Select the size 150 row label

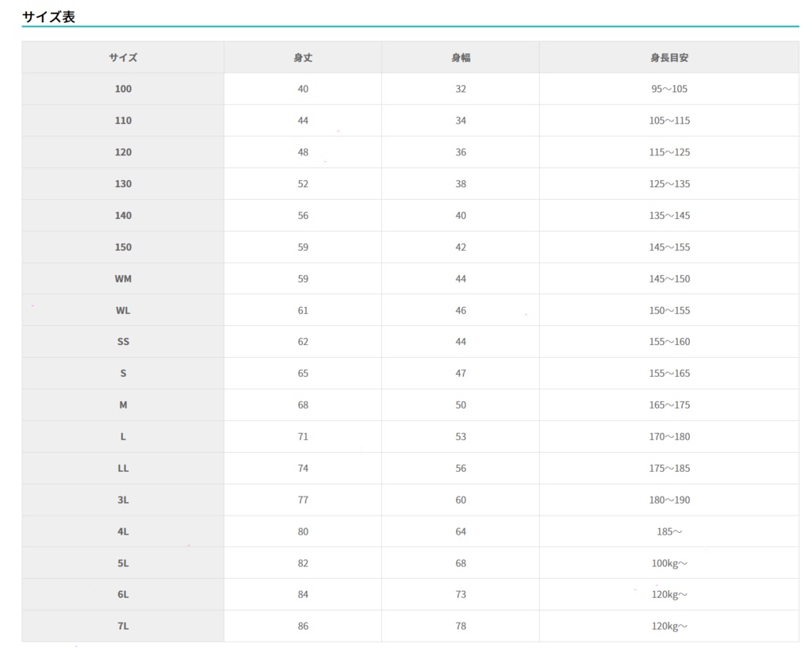pyautogui.click(x=123, y=247)
